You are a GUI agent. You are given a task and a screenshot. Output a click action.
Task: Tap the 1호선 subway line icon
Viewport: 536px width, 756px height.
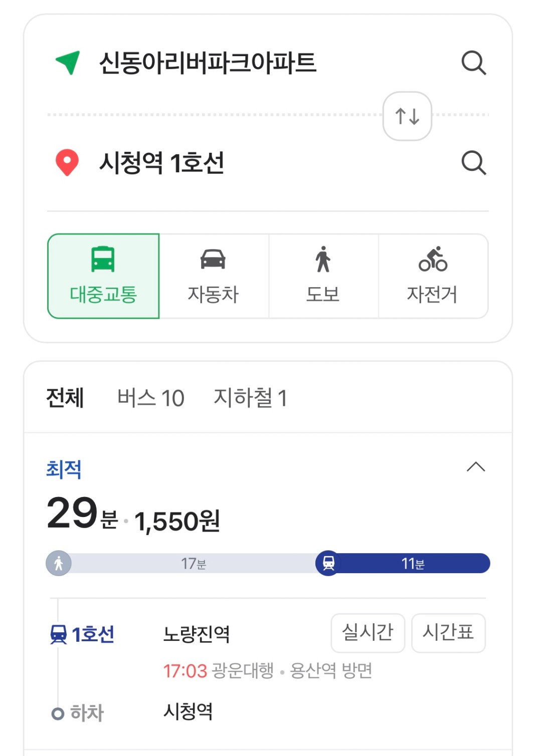58,634
